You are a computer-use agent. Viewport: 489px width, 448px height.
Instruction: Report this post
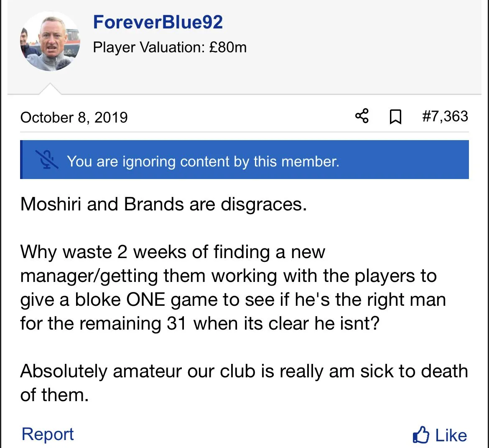tap(48, 434)
